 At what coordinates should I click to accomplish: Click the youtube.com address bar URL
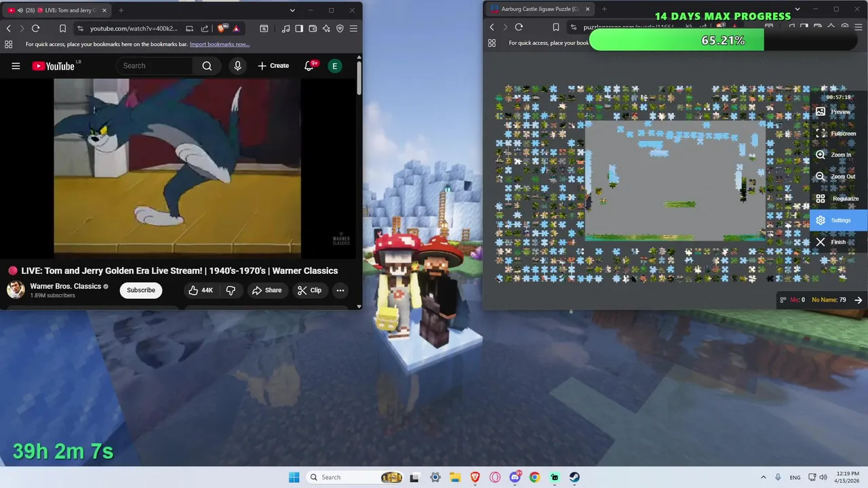(x=134, y=28)
